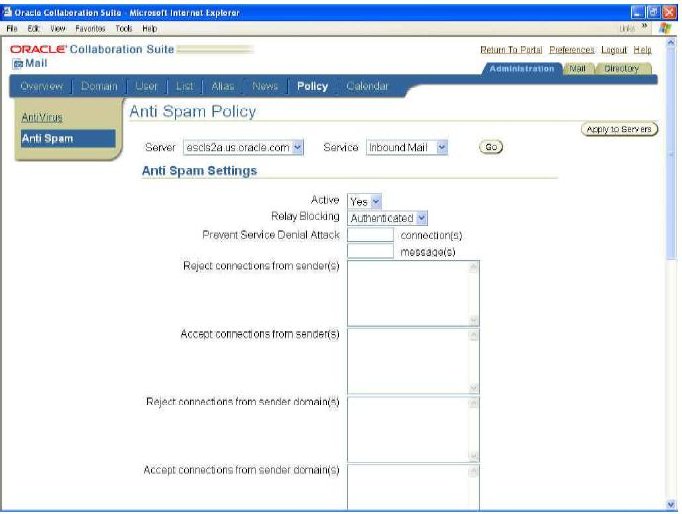
Task: Click the Internet Explorer page icon in title bar
Action: pos(7,12)
